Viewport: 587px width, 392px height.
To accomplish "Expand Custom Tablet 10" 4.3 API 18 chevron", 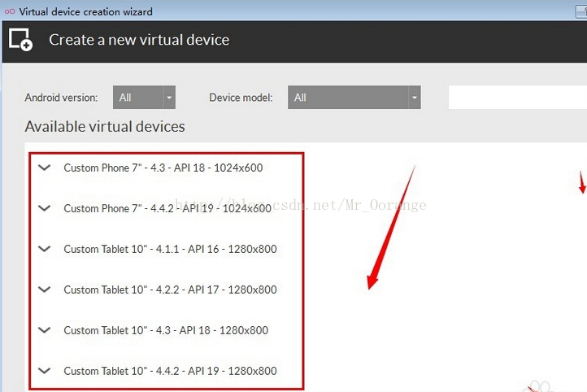I will pyautogui.click(x=44, y=330).
